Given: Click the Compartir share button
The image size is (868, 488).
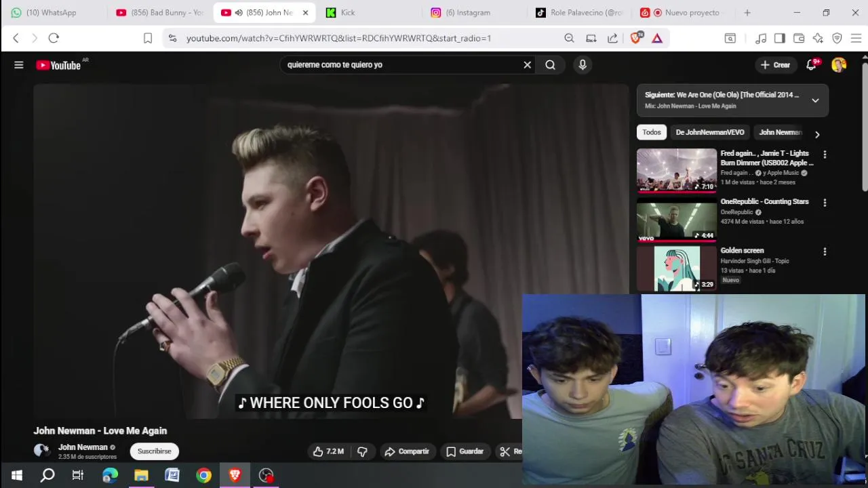Looking at the screenshot, I should coord(407,451).
